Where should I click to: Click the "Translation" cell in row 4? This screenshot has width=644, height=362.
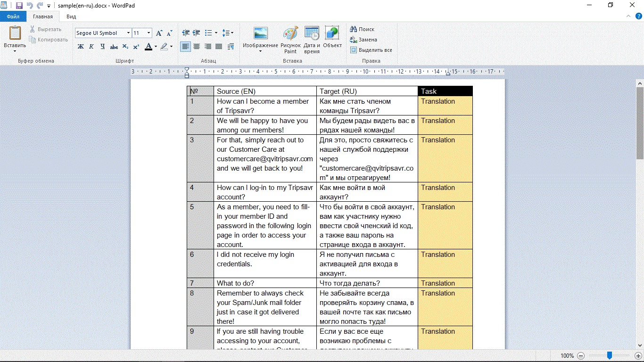pyautogui.click(x=445, y=192)
